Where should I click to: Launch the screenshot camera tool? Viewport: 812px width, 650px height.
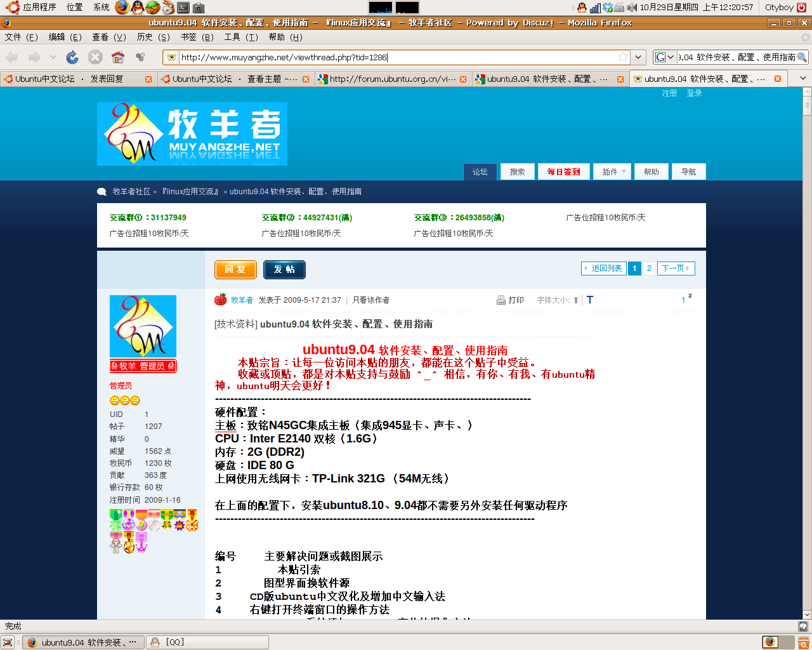[x=199, y=8]
